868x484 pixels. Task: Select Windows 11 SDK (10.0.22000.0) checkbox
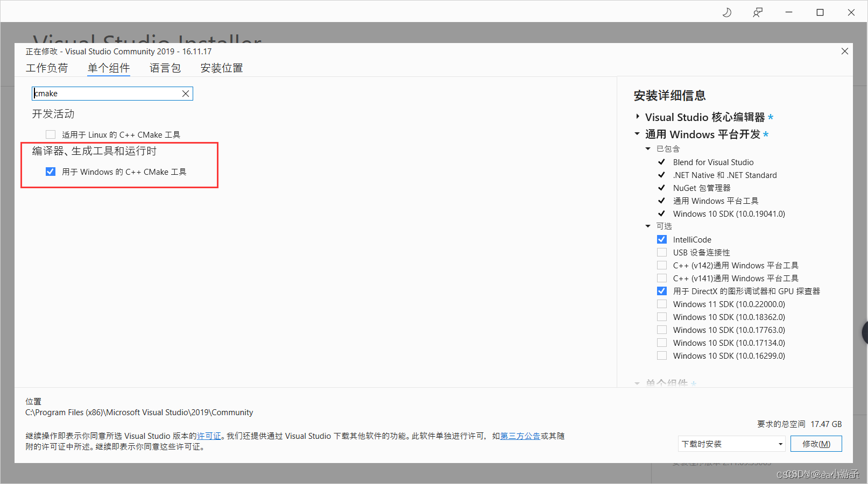pos(662,304)
